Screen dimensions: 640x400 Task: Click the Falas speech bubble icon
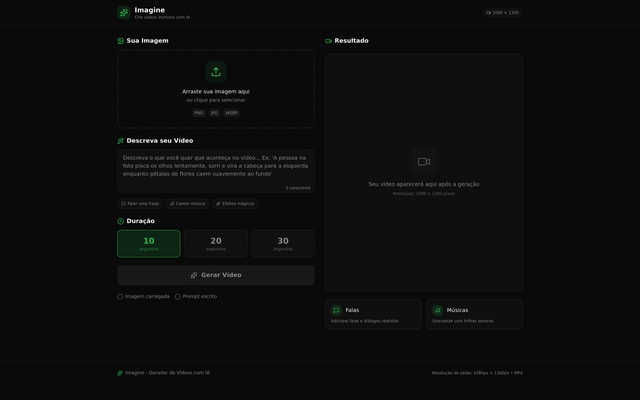pos(336,310)
